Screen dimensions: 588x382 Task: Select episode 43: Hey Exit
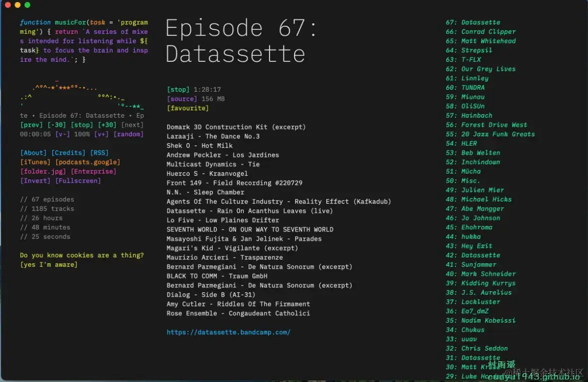click(469, 246)
